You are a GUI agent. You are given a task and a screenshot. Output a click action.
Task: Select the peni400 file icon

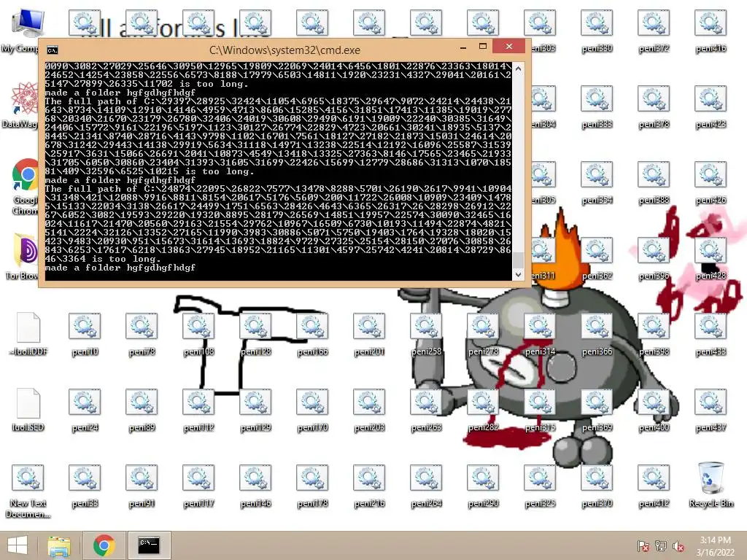654,410
